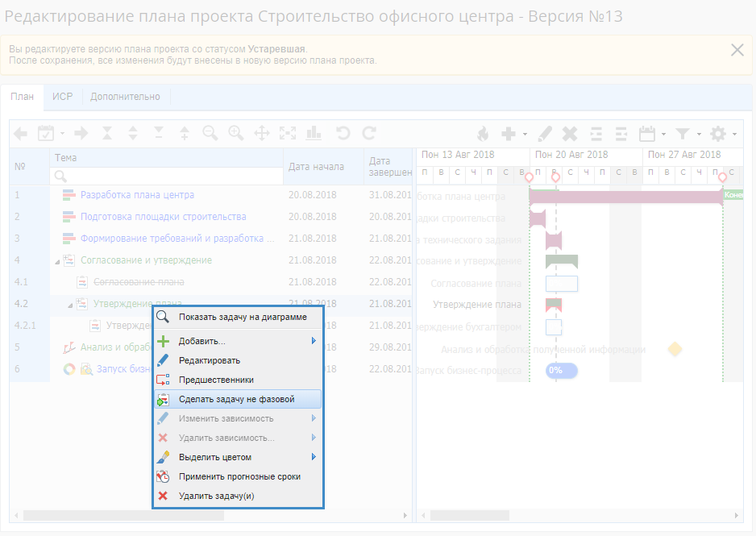The width and height of the screenshot is (756, 536).
Task: Switch to the ИСР tab
Action: coord(63,97)
